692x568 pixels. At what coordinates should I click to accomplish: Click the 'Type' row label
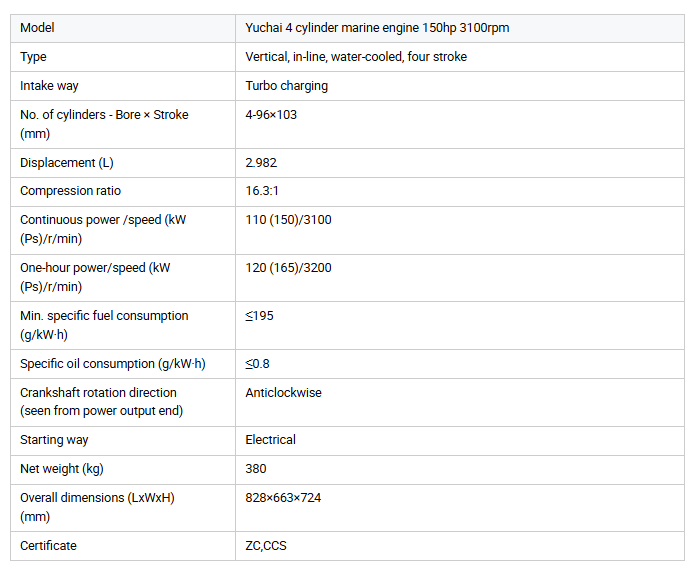click(x=33, y=57)
